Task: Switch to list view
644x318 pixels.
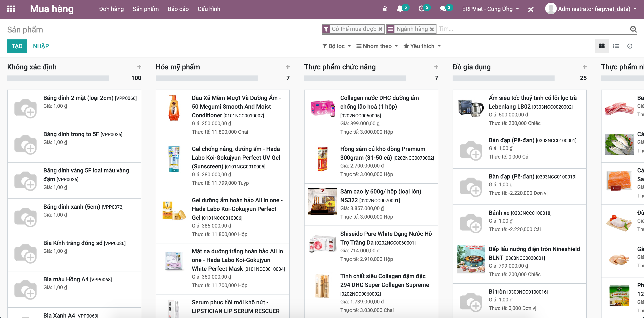Action: [616, 46]
